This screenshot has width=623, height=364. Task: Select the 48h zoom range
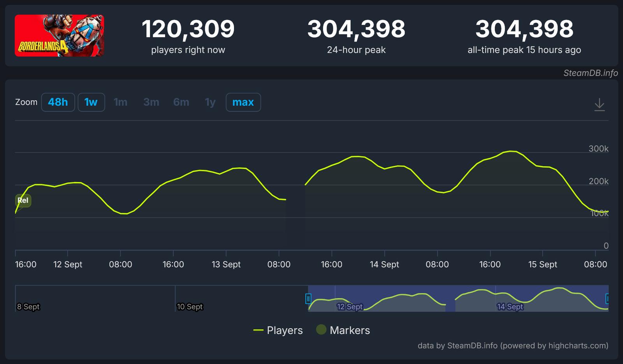pos(58,102)
